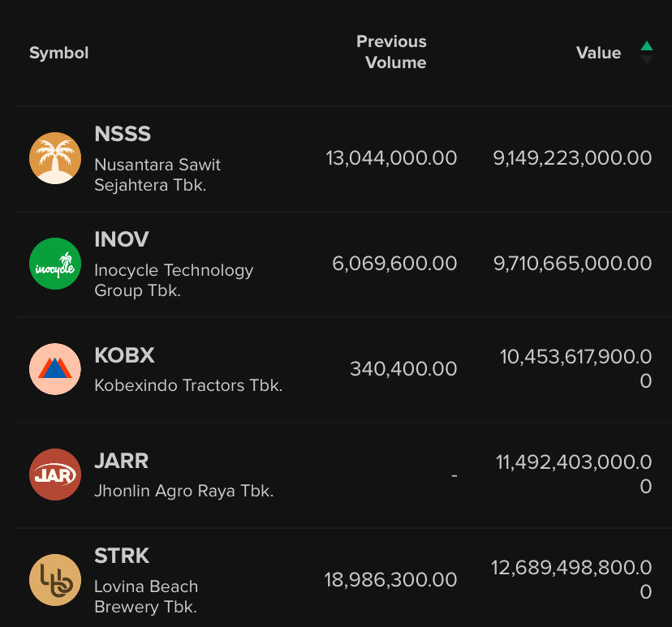Click the Lovina Beach Brewery logo
This screenshot has height=627, width=672.
pyautogui.click(x=55, y=580)
